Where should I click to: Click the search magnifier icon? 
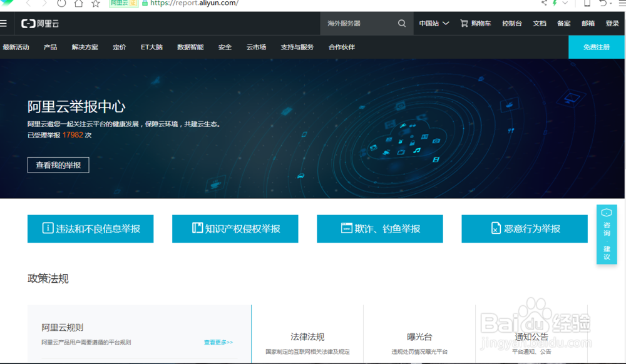pyautogui.click(x=402, y=24)
